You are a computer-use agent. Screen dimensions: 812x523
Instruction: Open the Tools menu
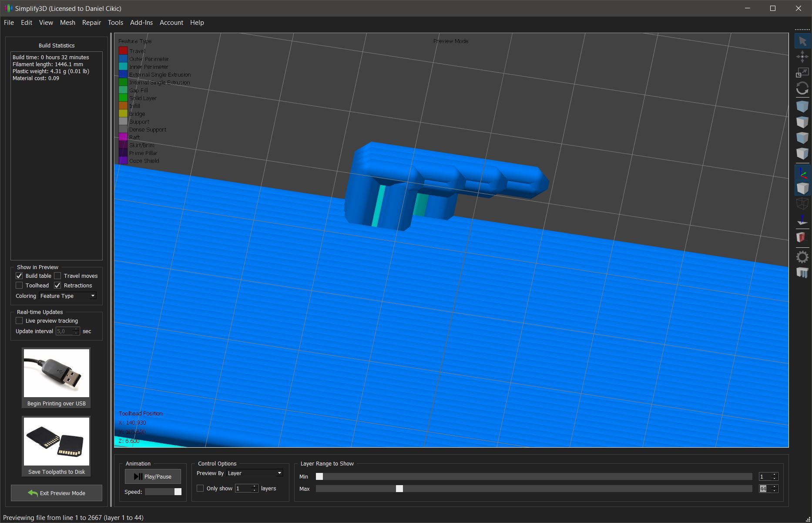pyautogui.click(x=115, y=23)
